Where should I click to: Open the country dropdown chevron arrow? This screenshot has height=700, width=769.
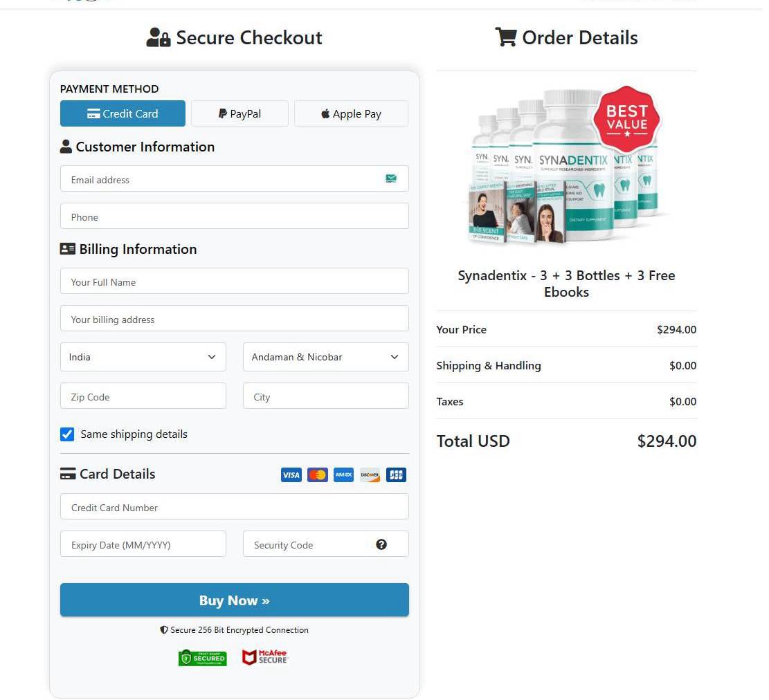click(x=212, y=357)
